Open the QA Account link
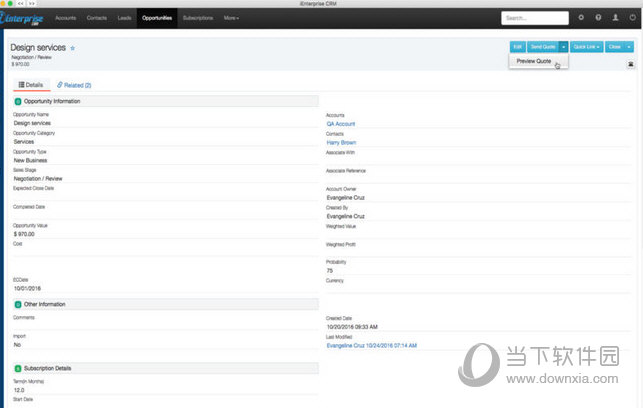 point(341,124)
